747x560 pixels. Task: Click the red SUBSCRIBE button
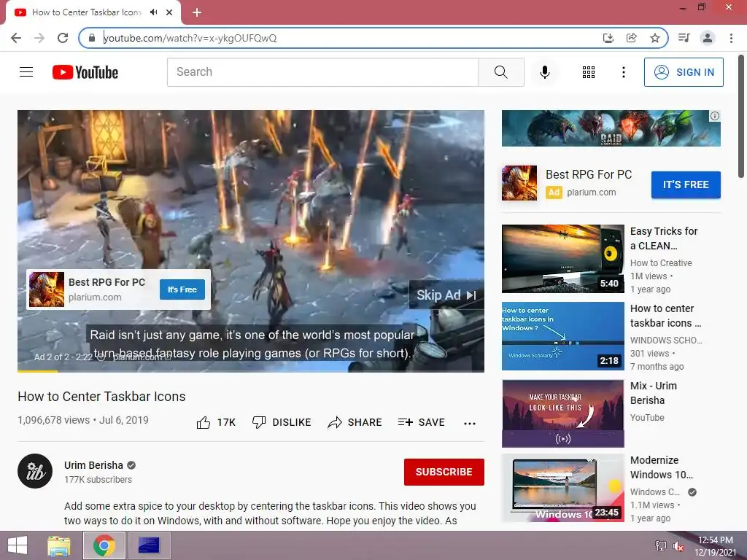click(x=444, y=472)
